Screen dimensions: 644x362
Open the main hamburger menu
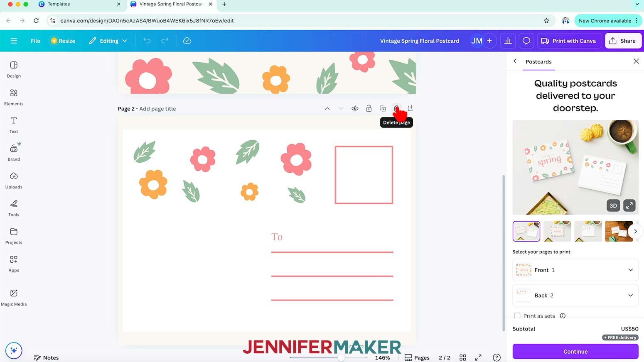[14, 41]
